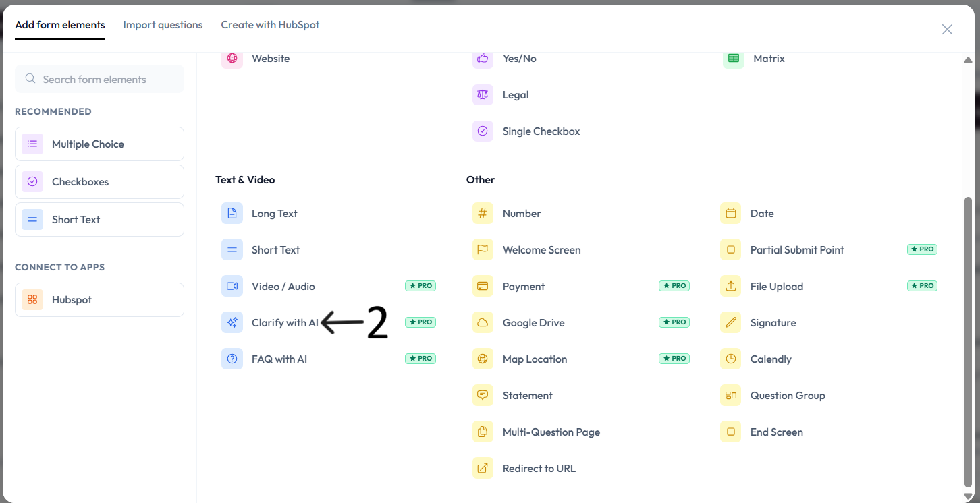The height and width of the screenshot is (503, 980).
Task: Add recommended Checkboxes element
Action: (99, 182)
